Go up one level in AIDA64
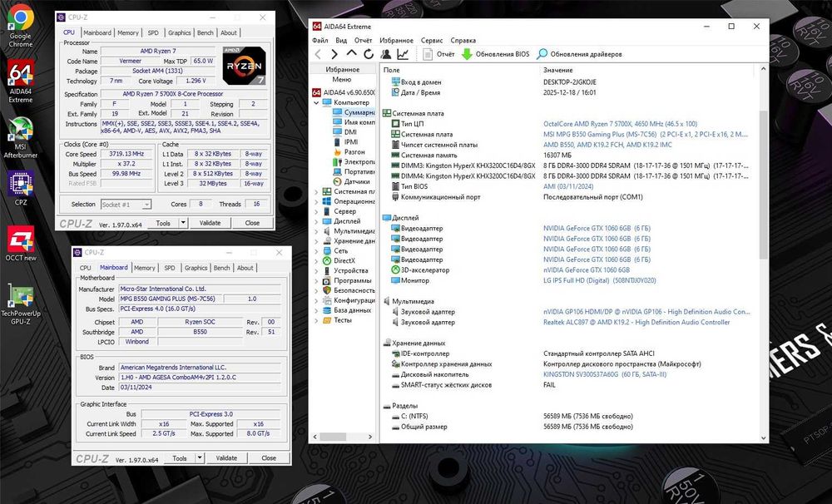The width and height of the screenshot is (832, 504). (x=351, y=53)
